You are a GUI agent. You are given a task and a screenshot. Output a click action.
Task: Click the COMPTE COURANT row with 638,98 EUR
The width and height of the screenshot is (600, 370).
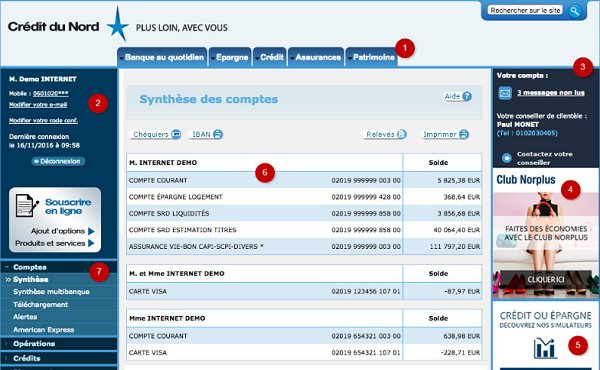[x=304, y=336]
